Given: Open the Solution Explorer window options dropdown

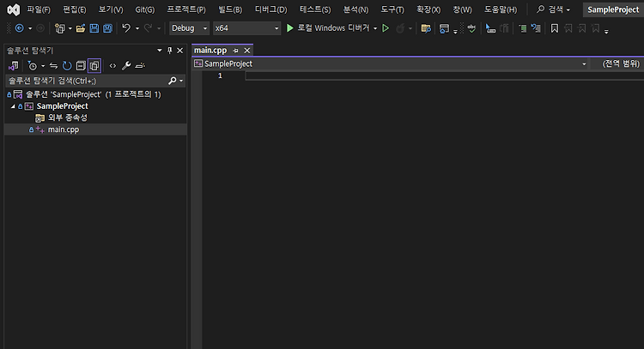Looking at the screenshot, I should 160,51.
